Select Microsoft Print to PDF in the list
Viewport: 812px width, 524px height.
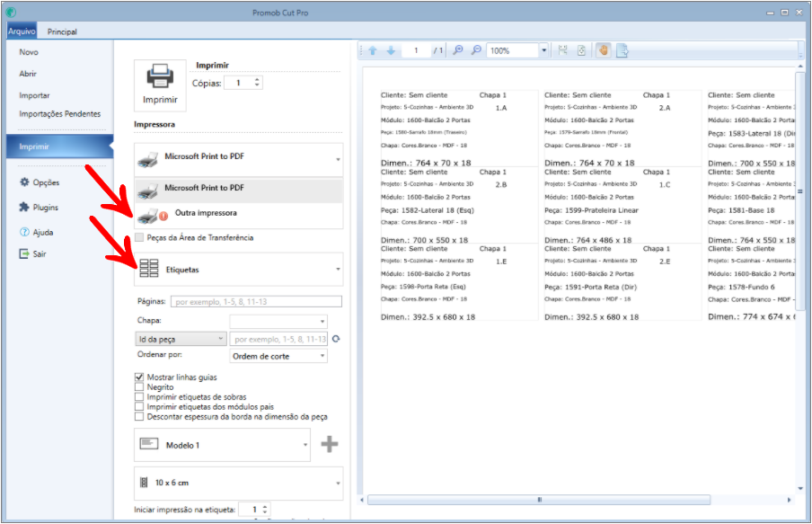pyautogui.click(x=239, y=190)
